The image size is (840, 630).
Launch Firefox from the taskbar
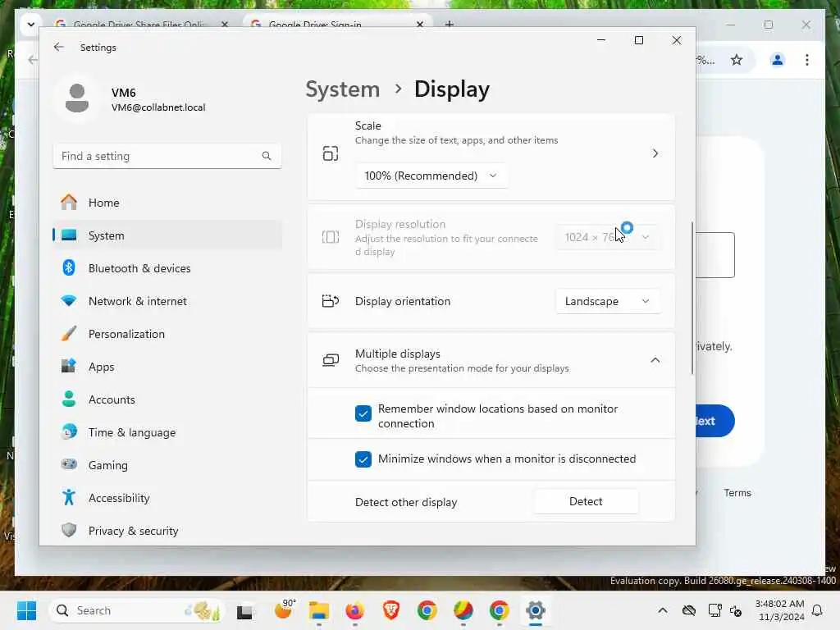pos(354,610)
